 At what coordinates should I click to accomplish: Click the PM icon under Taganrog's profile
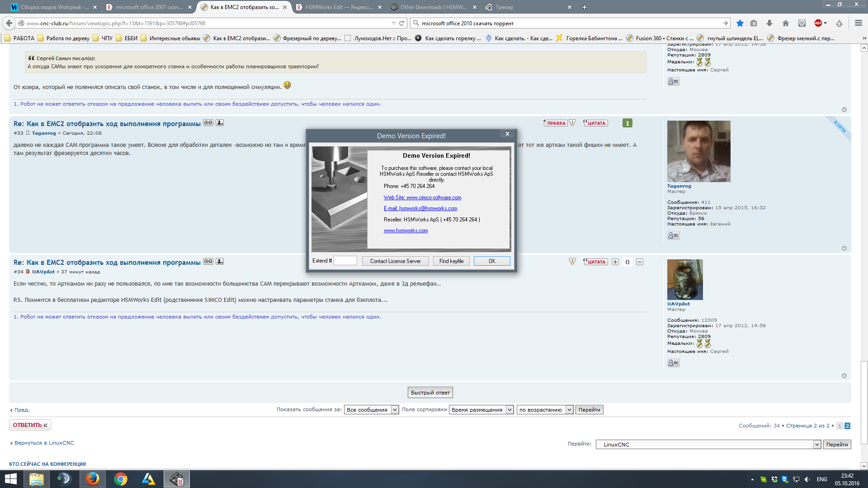[x=673, y=235]
